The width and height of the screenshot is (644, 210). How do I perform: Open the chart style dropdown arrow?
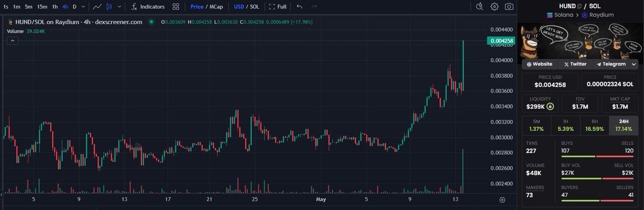coord(119,7)
